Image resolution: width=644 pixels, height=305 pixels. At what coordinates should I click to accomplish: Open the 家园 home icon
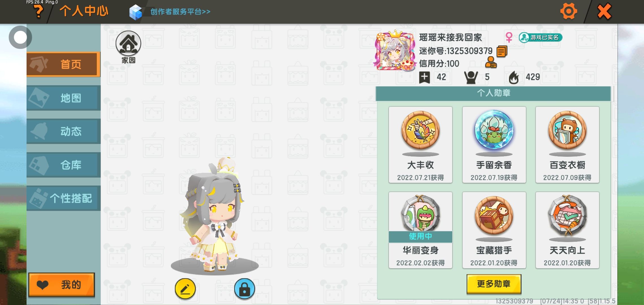[128, 47]
